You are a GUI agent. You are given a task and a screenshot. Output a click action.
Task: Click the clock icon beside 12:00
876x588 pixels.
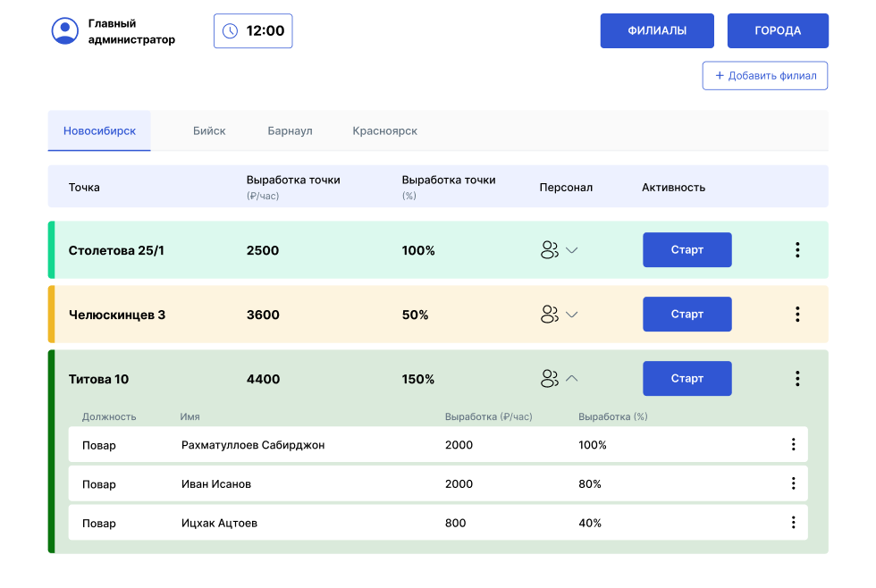click(230, 31)
